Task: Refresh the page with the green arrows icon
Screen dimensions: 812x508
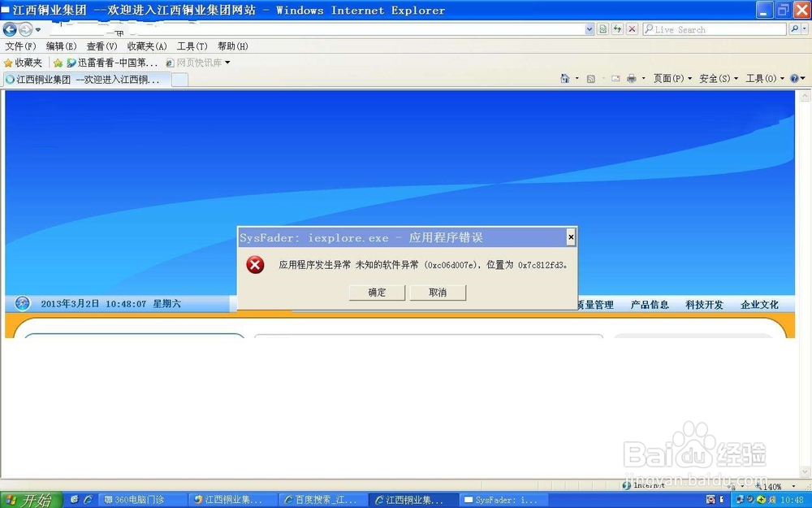Action: click(x=617, y=29)
